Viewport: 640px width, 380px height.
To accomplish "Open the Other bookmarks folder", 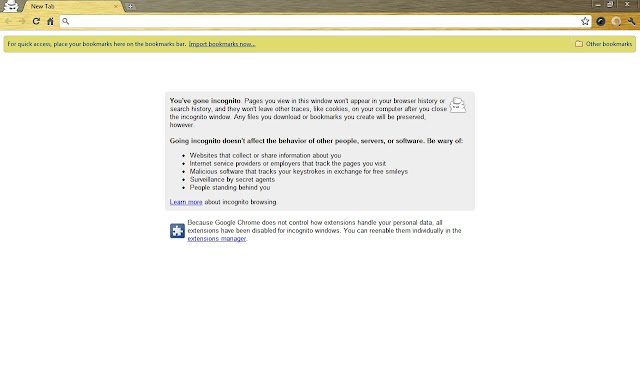I will (x=604, y=44).
